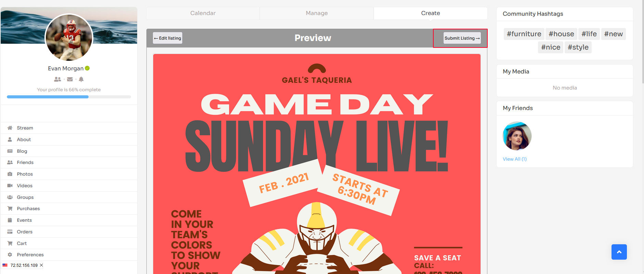This screenshot has height=274, width=644.
Task: Click the profile completion progress bar
Action: coord(69,97)
